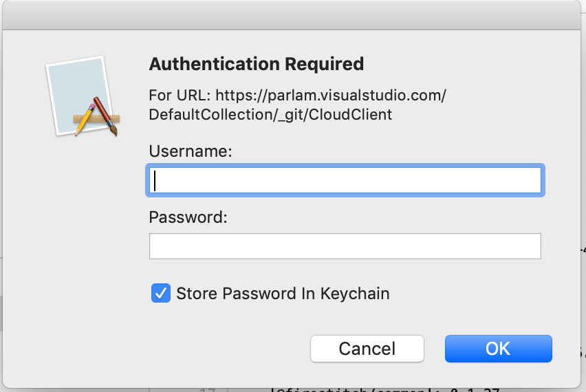The height and width of the screenshot is (392, 586).
Task: Click the DefaultCollection/_git/CloudClient path line
Action: pos(270,115)
